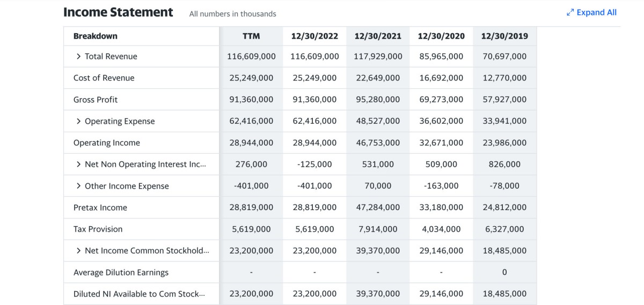Click interest income value 826,000
The height and width of the screenshot is (305, 644).
[x=504, y=164]
